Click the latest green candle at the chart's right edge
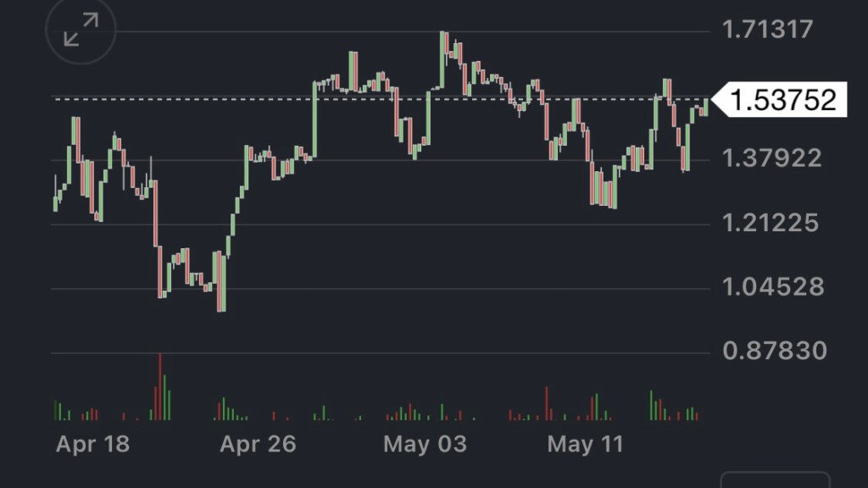This screenshot has height=488, width=868. click(705, 105)
